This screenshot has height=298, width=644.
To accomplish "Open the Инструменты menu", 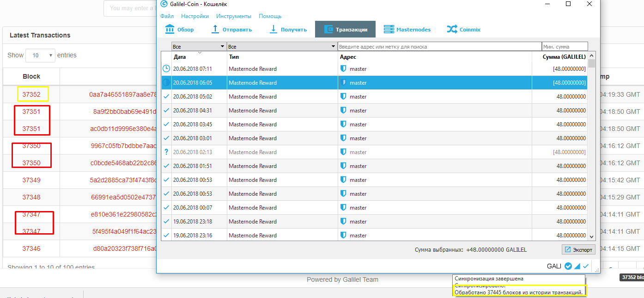I will 234,16.
